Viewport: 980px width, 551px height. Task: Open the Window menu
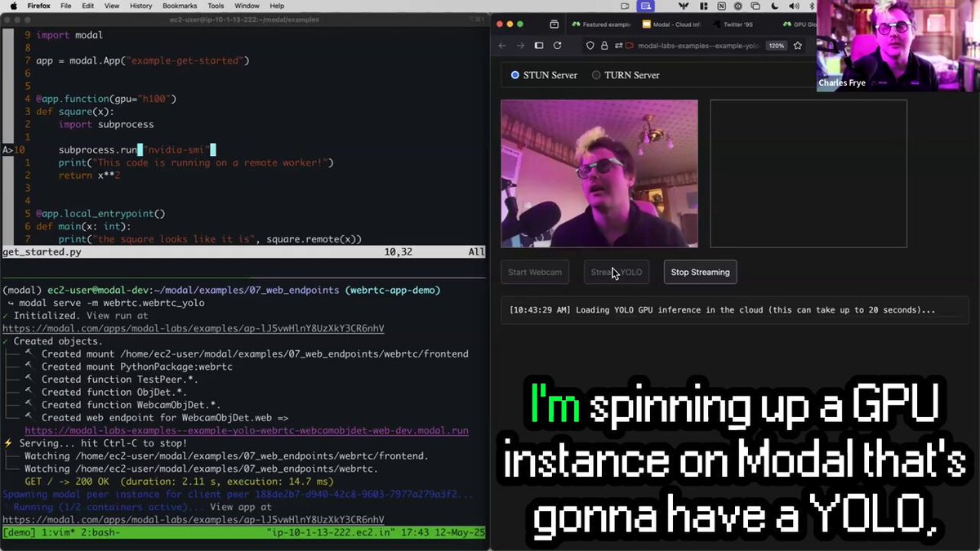247,6
